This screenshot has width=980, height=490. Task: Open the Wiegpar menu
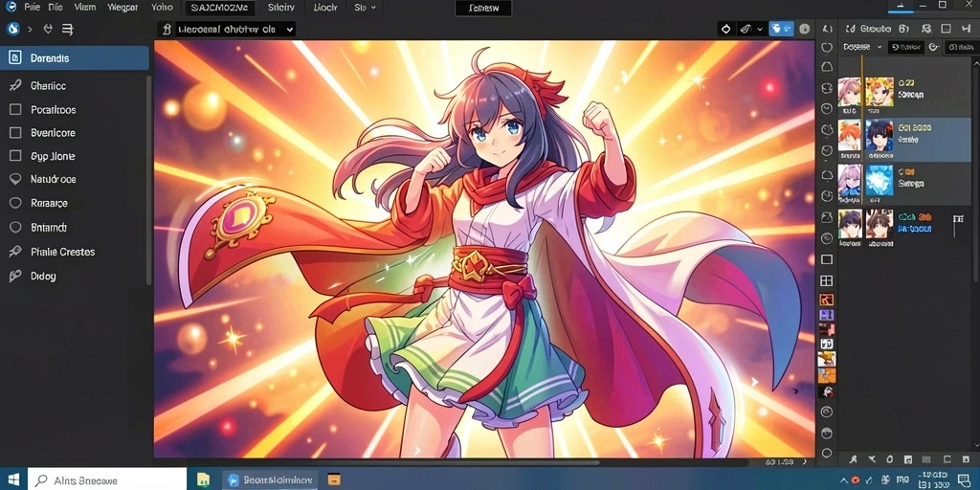(122, 8)
